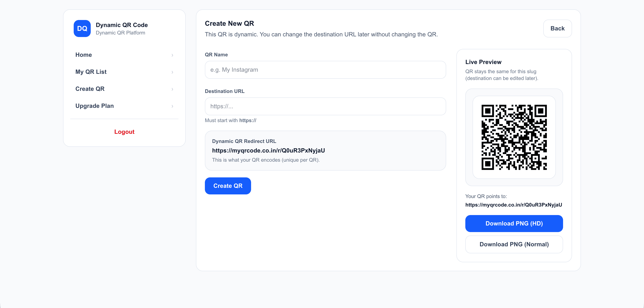Click the URL under Your QR points to
This screenshot has width=644, height=308.
(513, 205)
